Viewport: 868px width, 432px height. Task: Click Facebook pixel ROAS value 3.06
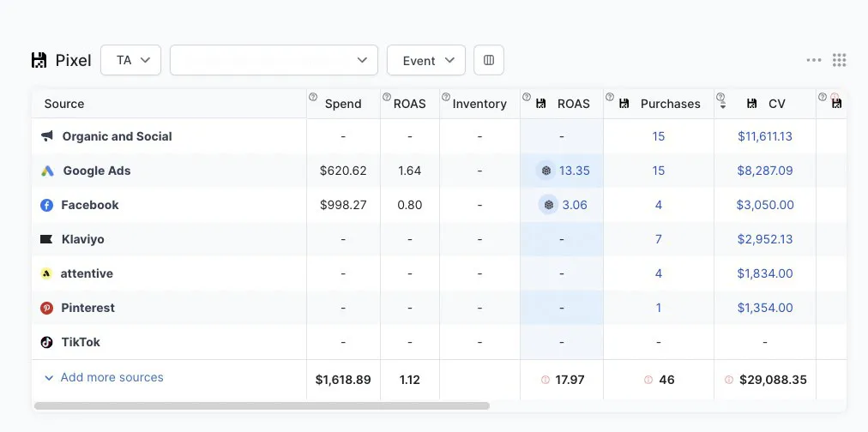(x=575, y=205)
